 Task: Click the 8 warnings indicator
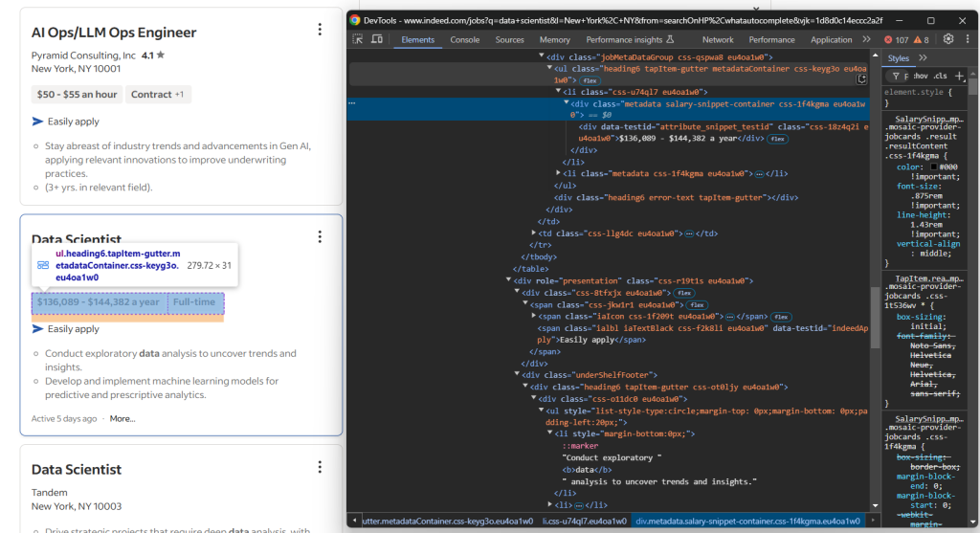click(x=922, y=39)
